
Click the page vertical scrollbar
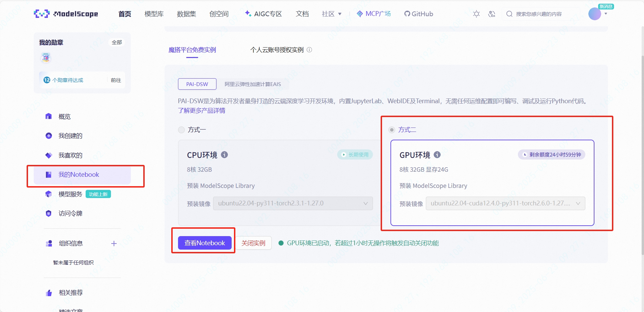point(642,155)
